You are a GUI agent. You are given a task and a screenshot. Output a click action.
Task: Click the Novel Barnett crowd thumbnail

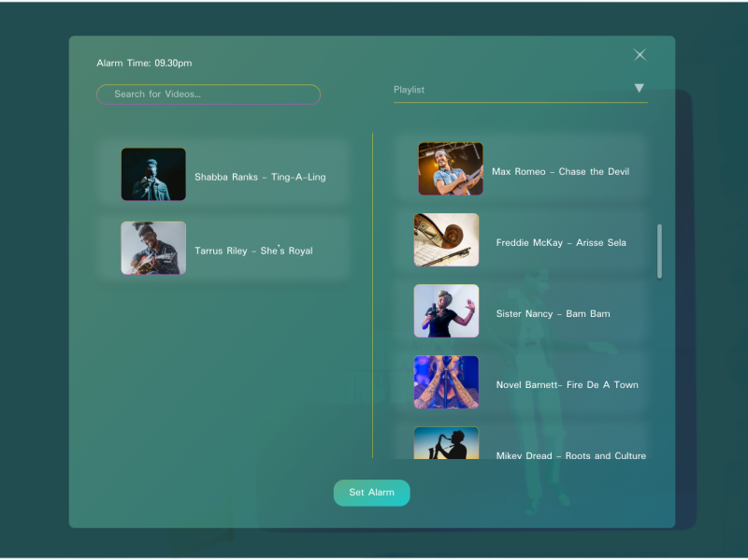(446, 381)
